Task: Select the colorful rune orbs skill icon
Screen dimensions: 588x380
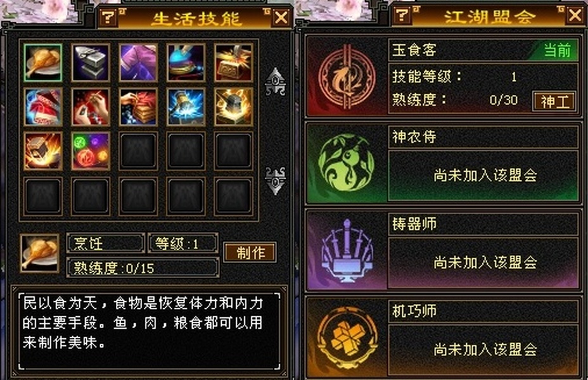Action: coord(91,151)
